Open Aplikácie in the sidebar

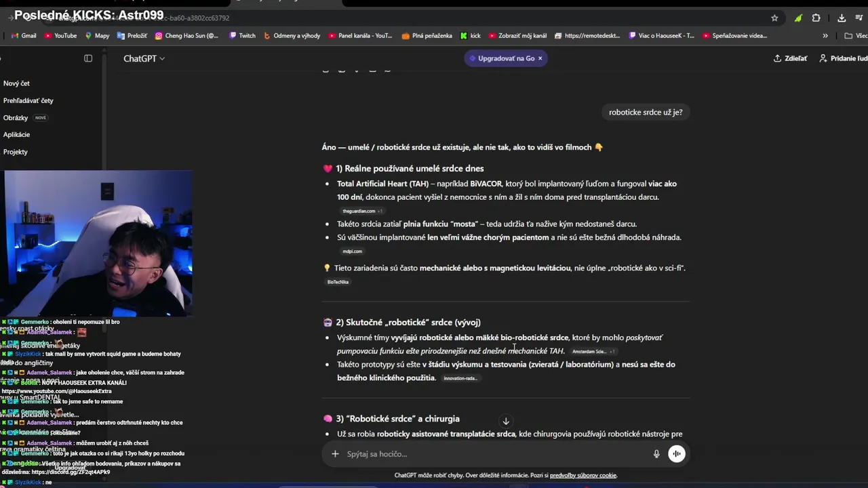16,134
